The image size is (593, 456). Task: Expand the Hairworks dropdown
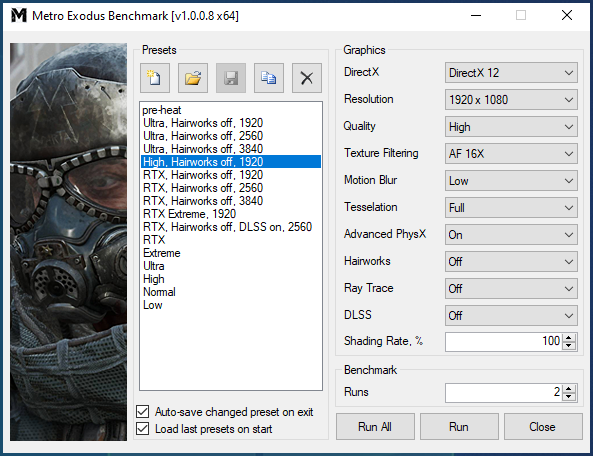(511, 262)
